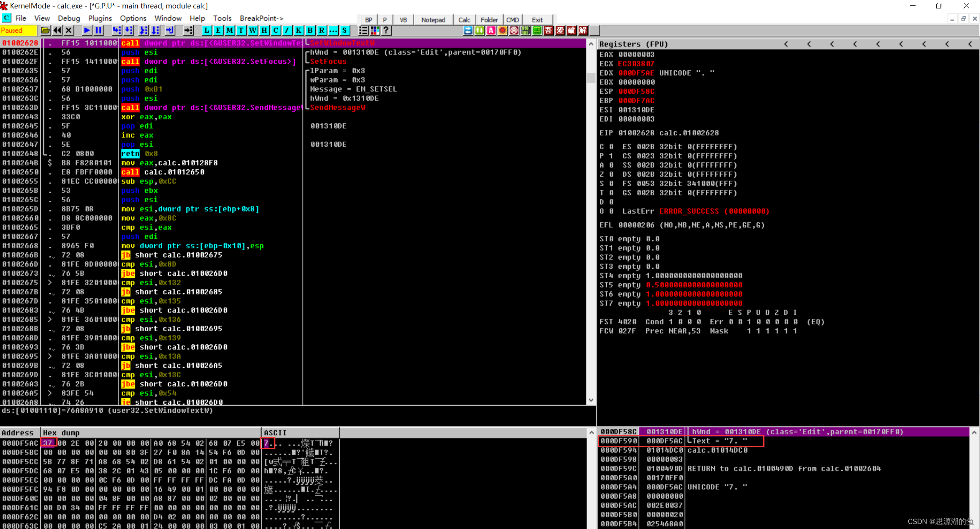Click the red target plugin icon
Viewport: 980px width, 529px height.
[514, 30]
